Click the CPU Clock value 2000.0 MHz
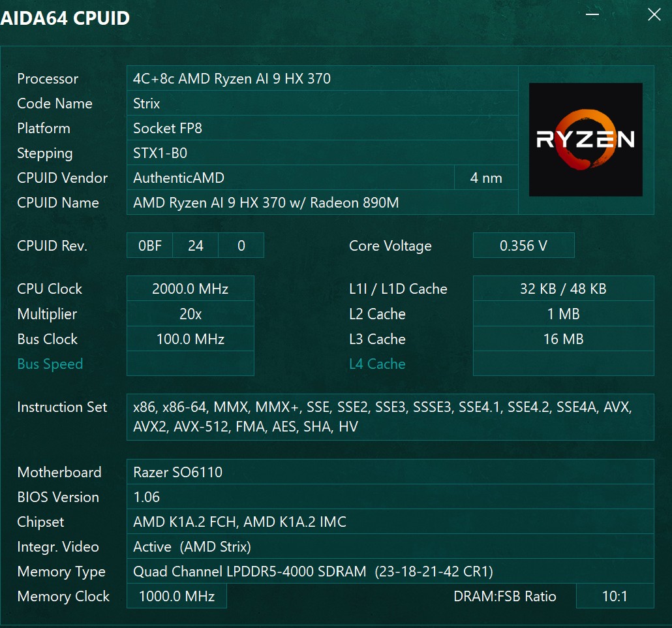 (191, 289)
